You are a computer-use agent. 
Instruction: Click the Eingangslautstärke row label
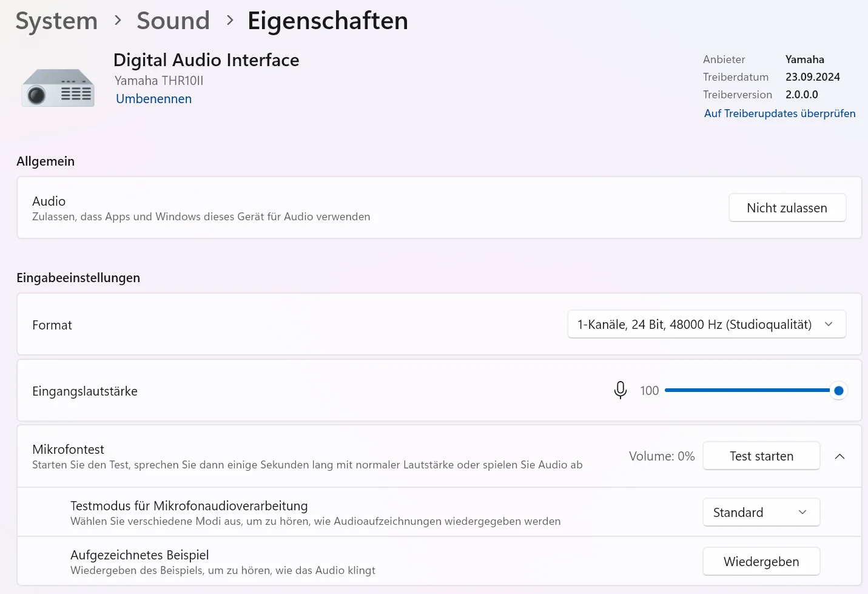coord(85,391)
